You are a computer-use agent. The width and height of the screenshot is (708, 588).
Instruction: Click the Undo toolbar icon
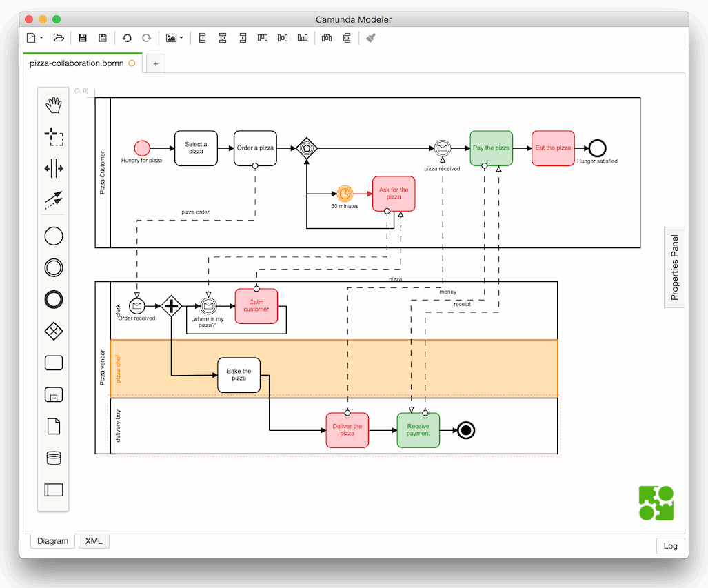[127, 38]
